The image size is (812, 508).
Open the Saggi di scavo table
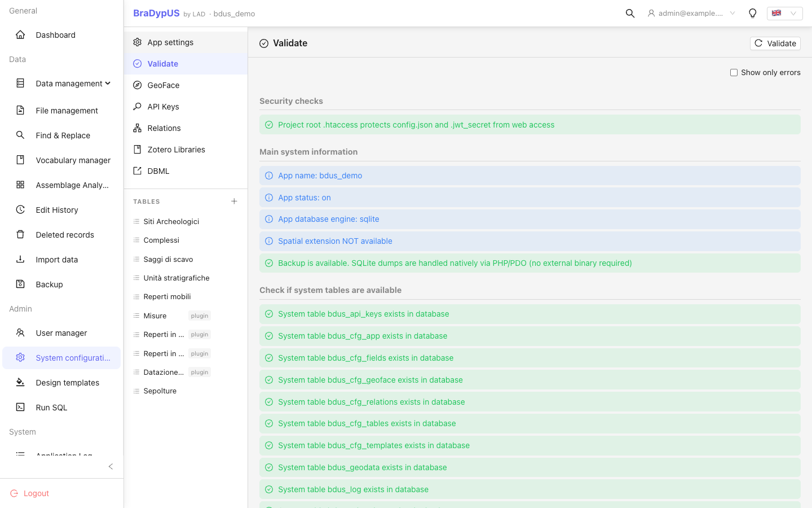[x=186, y=259]
